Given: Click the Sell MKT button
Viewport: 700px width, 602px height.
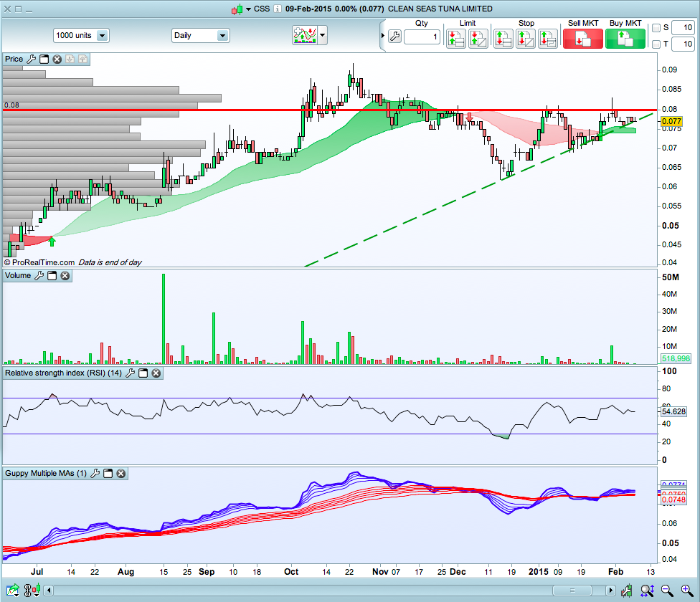Looking at the screenshot, I should [x=582, y=39].
